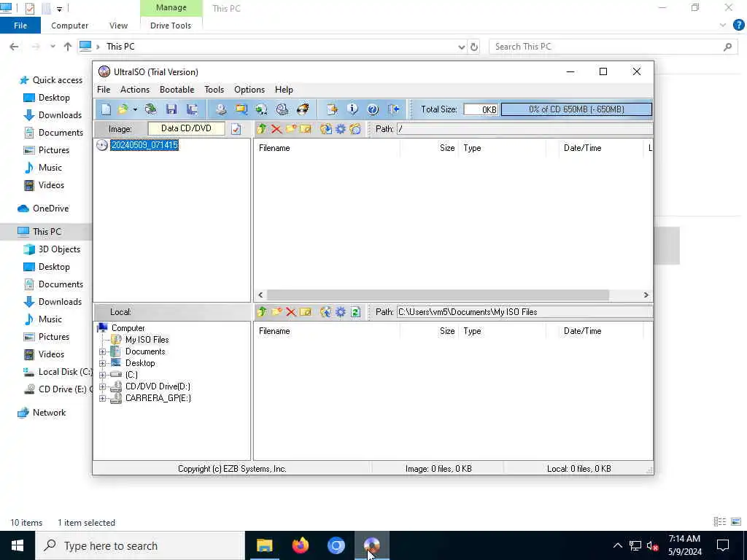Image resolution: width=747 pixels, height=560 pixels.
Task: Click the green Refresh icon in Local pane toolbar
Action: click(x=355, y=312)
